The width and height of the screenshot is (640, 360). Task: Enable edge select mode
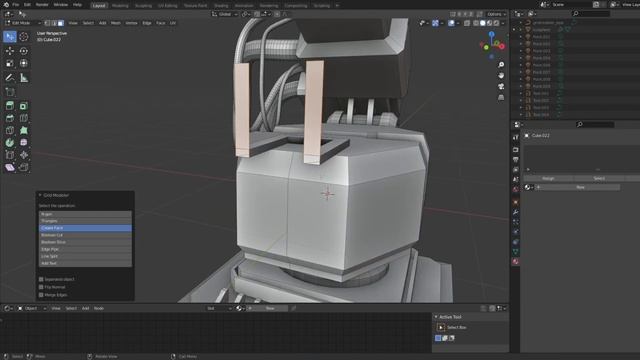54,23
